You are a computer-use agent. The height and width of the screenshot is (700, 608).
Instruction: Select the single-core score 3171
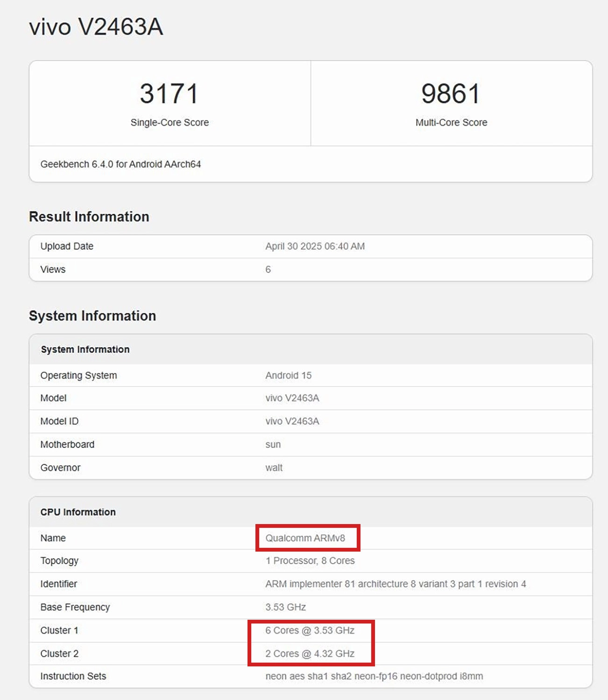[170, 93]
